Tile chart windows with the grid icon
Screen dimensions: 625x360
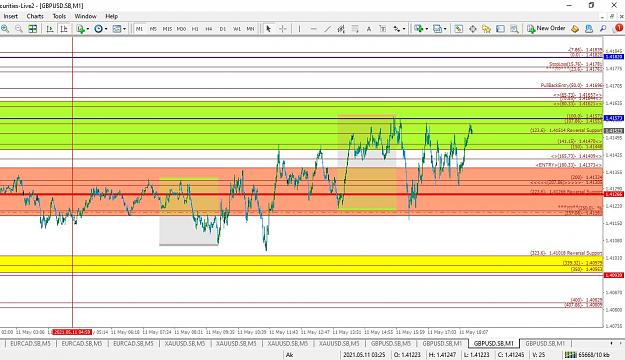click(33, 29)
